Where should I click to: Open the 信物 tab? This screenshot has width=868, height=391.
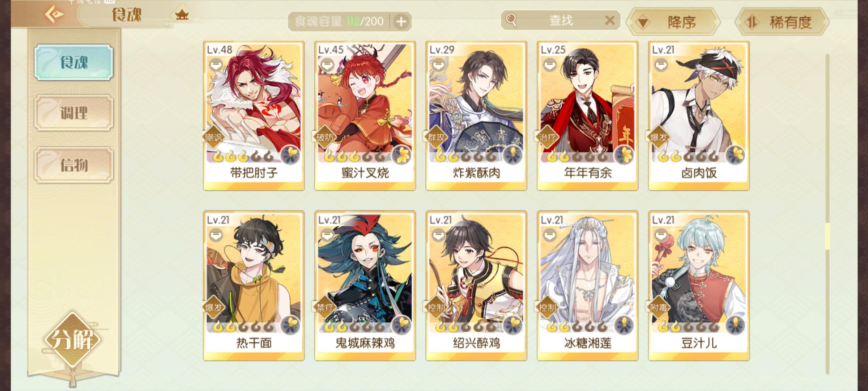74,165
